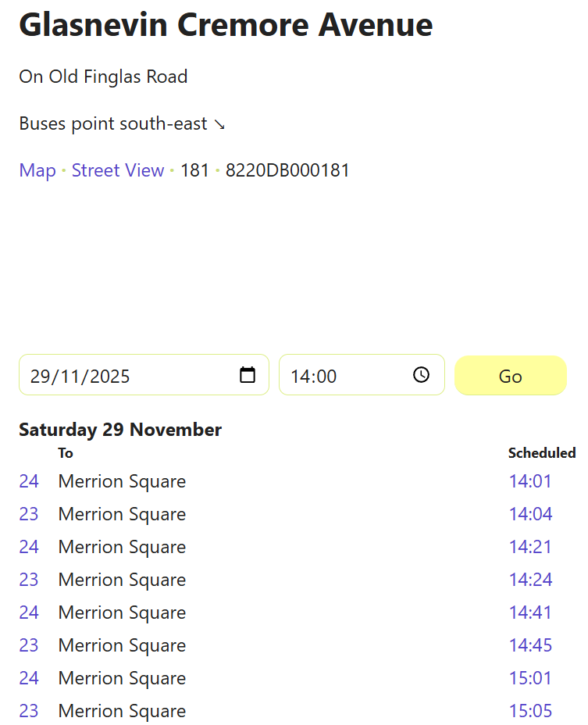Open the 15:05 scheduled departure
Screen dimensions: 588x725
click(530, 711)
